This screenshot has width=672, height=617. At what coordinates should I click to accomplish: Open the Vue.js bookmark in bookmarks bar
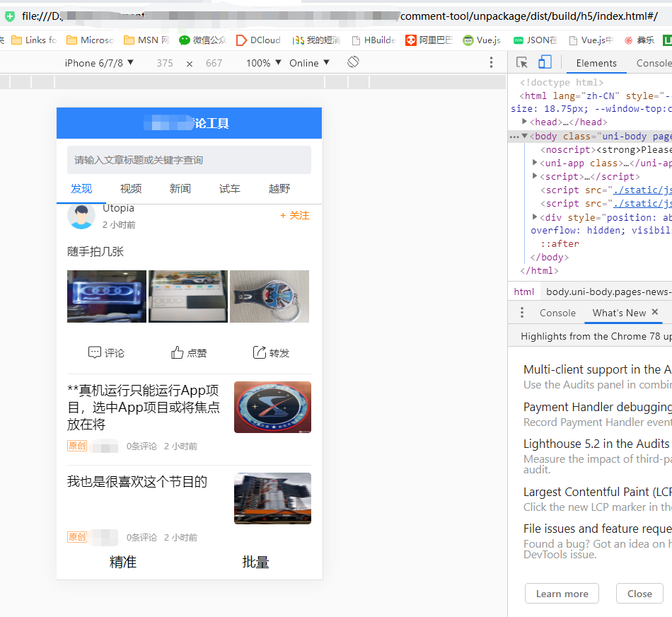[482, 40]
